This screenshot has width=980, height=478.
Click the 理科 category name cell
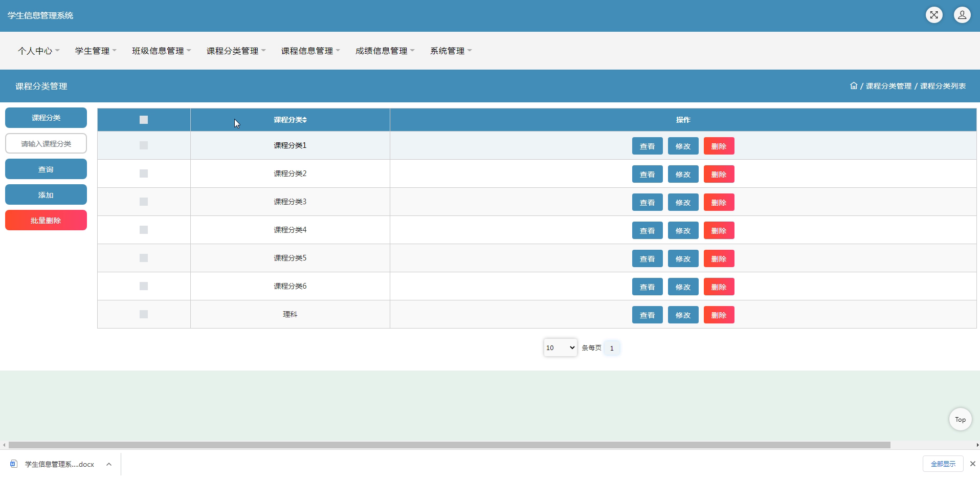pos(290,314)
